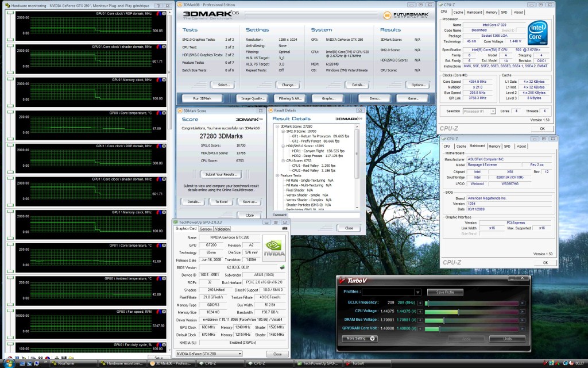Collapse the Feature Tests tree node
The width and height of the screenshot is (588, 368).
coord(277,175)
